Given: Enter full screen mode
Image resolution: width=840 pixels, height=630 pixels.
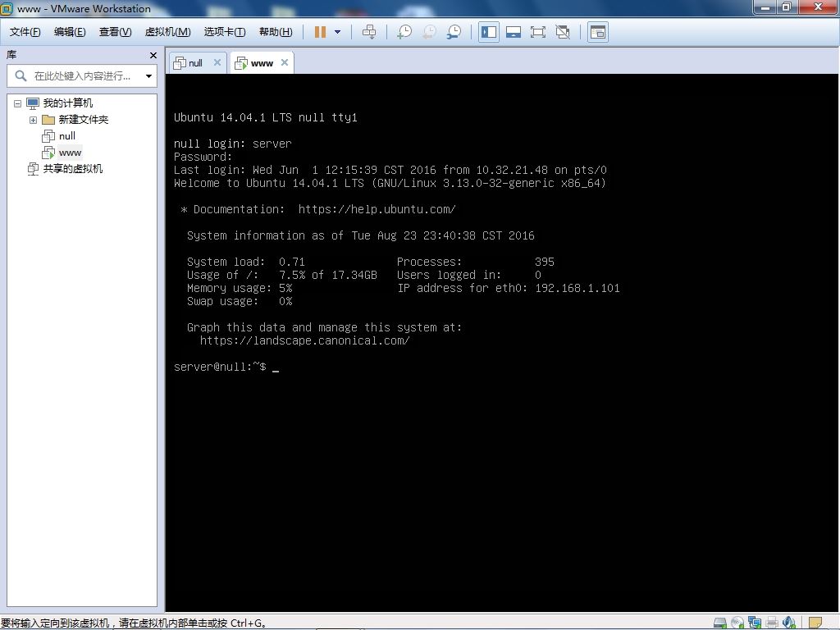Looking at the screenshot, I should [538, 32].
